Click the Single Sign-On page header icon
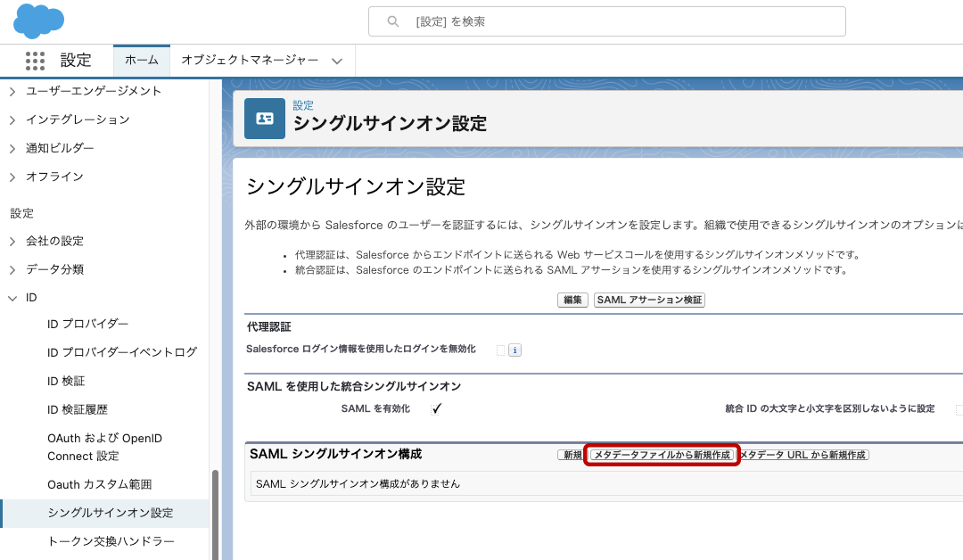This screenshot has height=560, width=963. 265,119
